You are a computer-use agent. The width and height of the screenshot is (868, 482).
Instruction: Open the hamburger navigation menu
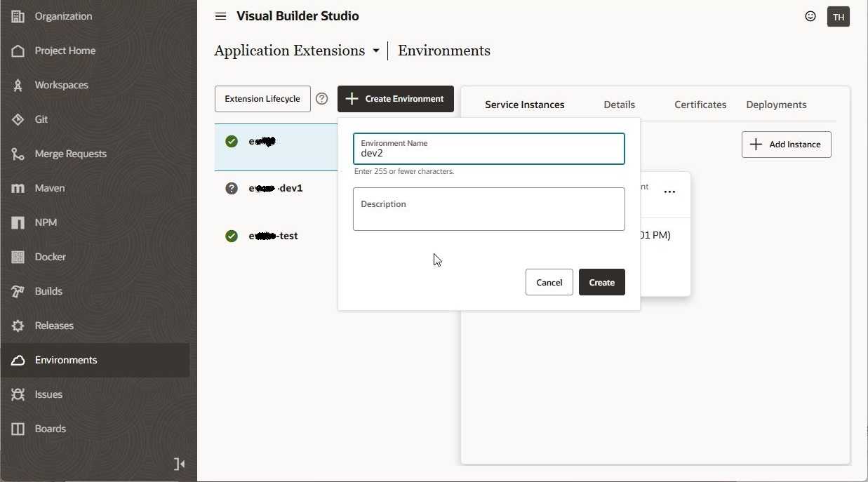point(220,16)
